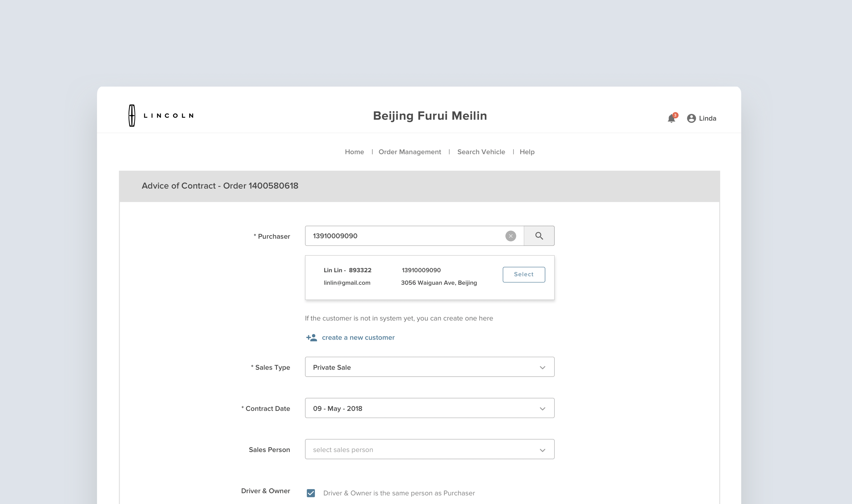Image resolution: width=852 pixels, height=504 pixels.
Task: Open the Contract Date dropdown
Action: (430, 408)
